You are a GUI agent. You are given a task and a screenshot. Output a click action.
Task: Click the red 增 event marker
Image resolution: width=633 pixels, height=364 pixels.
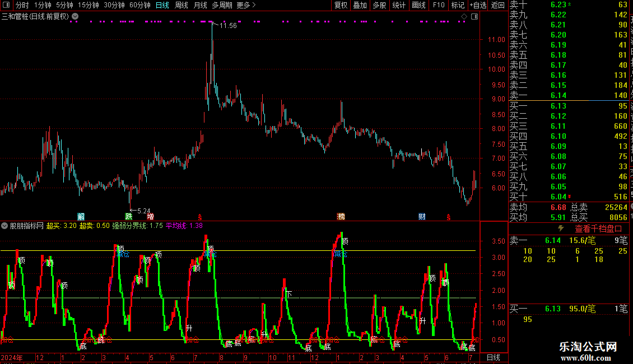click(x=151, y=217)
